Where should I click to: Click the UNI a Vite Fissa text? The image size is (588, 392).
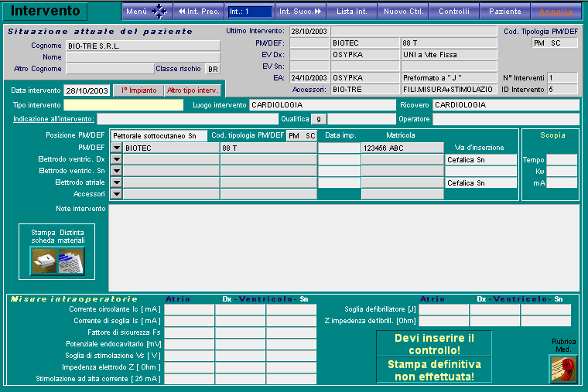point(430,55)
